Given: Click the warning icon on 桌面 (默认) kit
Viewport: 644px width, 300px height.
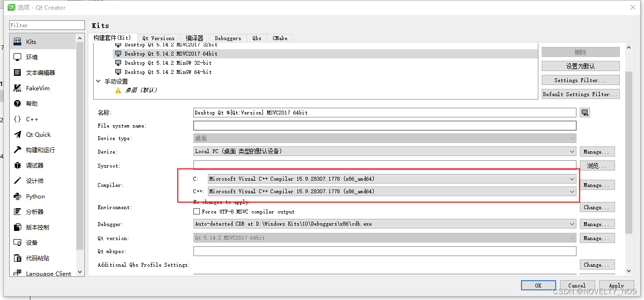Looking at the screenshot, I should tap(117, 90).
